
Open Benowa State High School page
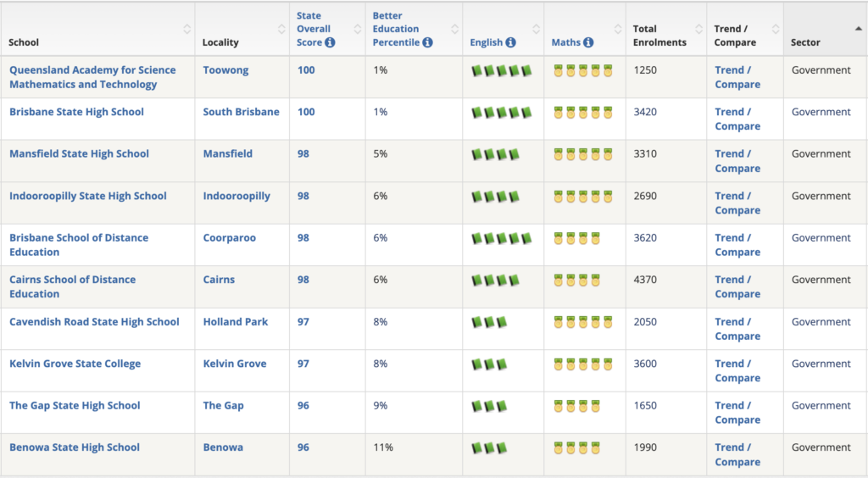point(75,447)
